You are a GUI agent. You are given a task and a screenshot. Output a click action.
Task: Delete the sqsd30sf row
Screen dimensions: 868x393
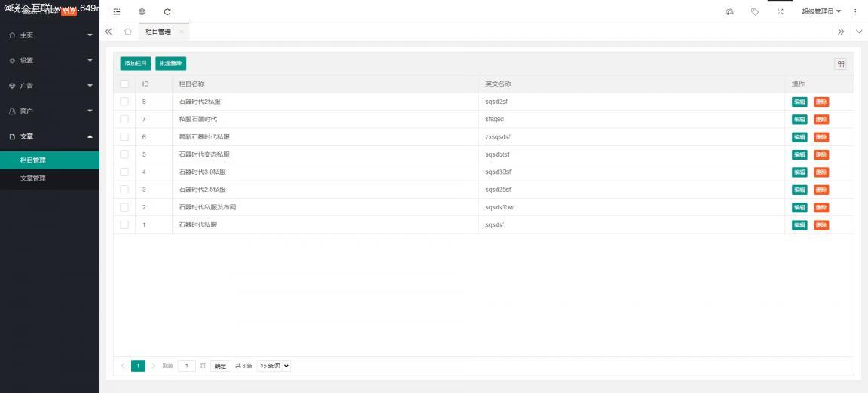821,172
